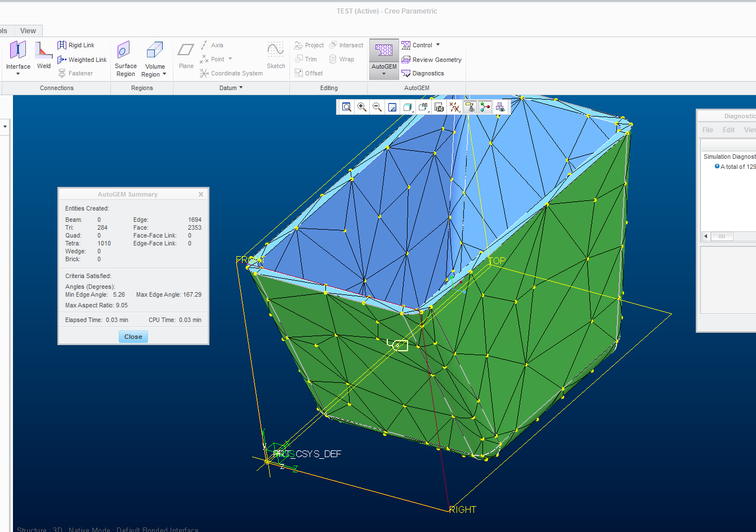Select the 'A total of 129' diagnostics entry
Image resolution: width=756 pixels, height=532 pixels.
(737, 167)
